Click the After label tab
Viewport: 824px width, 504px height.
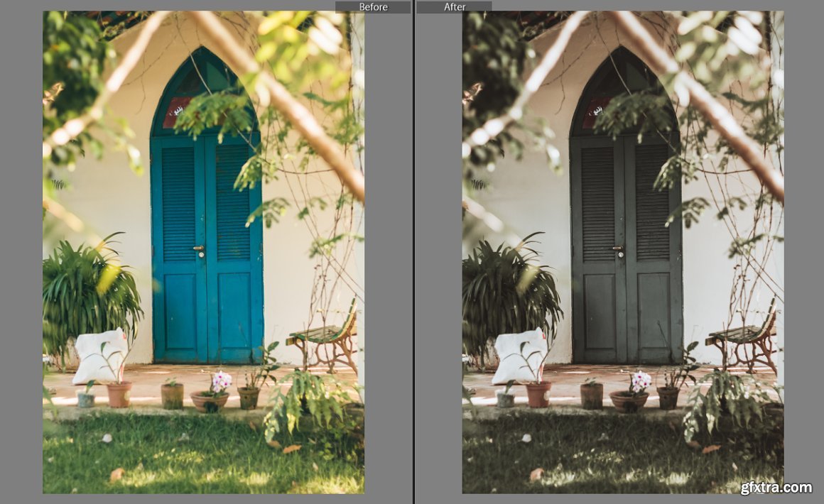(455, 7)
